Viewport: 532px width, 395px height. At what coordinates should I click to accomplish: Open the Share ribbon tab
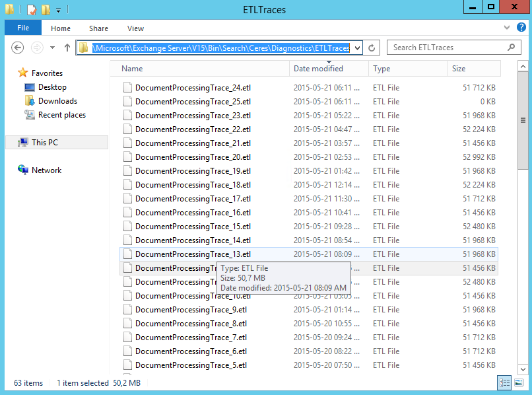click(98, 28)
